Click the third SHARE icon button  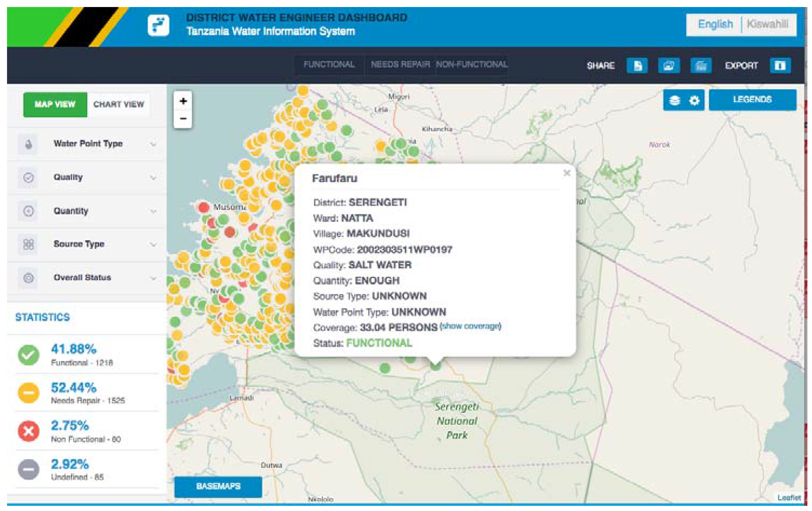click(x=701, y=65)
